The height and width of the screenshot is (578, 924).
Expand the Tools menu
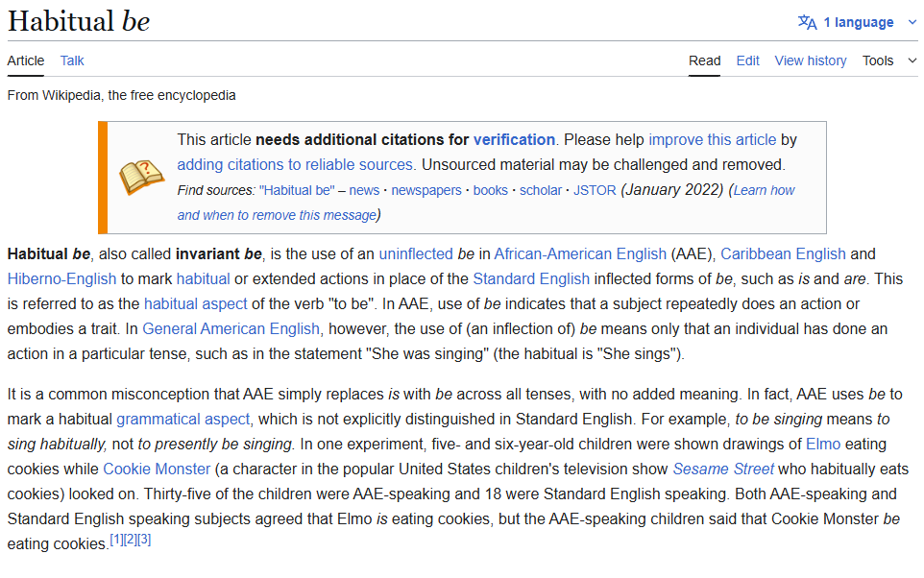(889, 60)
